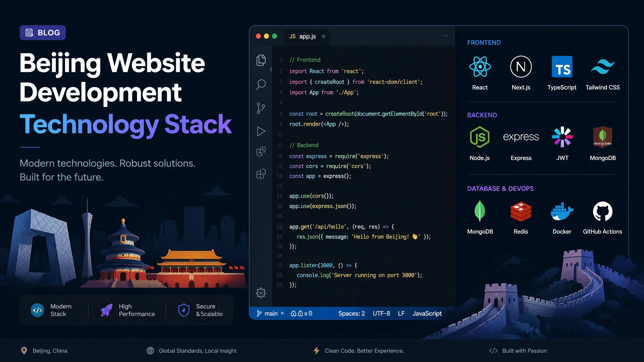This screenshot has width=644, height=362.
Task: Click the Modern Stack code icon
Action: click(37, 310)
